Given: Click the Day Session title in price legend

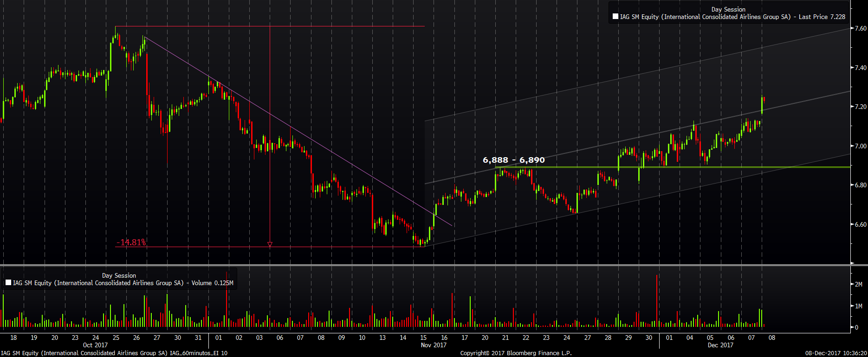Looking at the screenshot, I should 728,9.
